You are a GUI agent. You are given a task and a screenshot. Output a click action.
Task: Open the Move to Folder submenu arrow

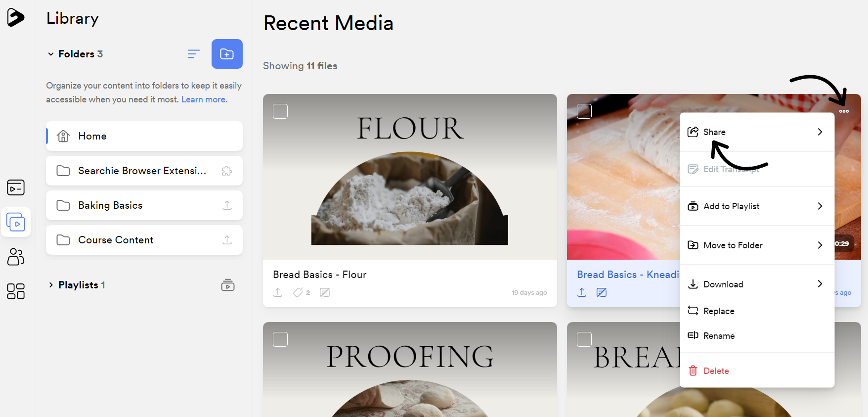(820, 245)
